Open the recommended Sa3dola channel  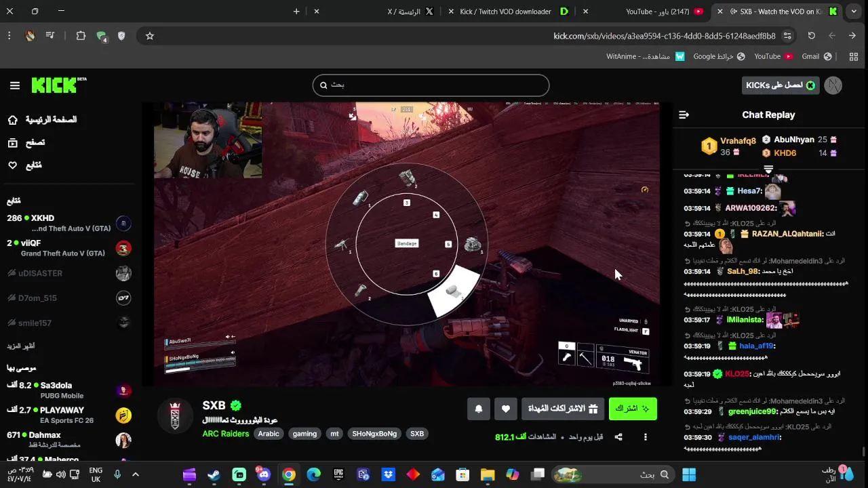click(68, 390)
